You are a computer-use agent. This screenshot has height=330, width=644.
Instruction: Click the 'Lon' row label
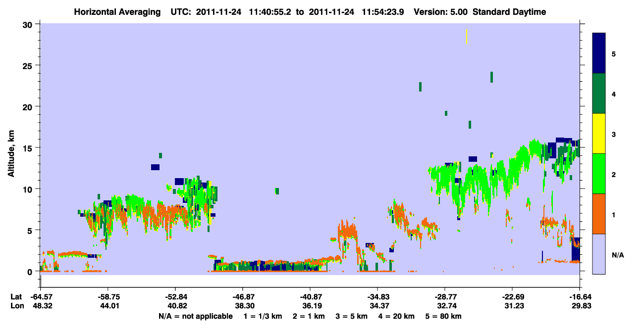(16, 306)
